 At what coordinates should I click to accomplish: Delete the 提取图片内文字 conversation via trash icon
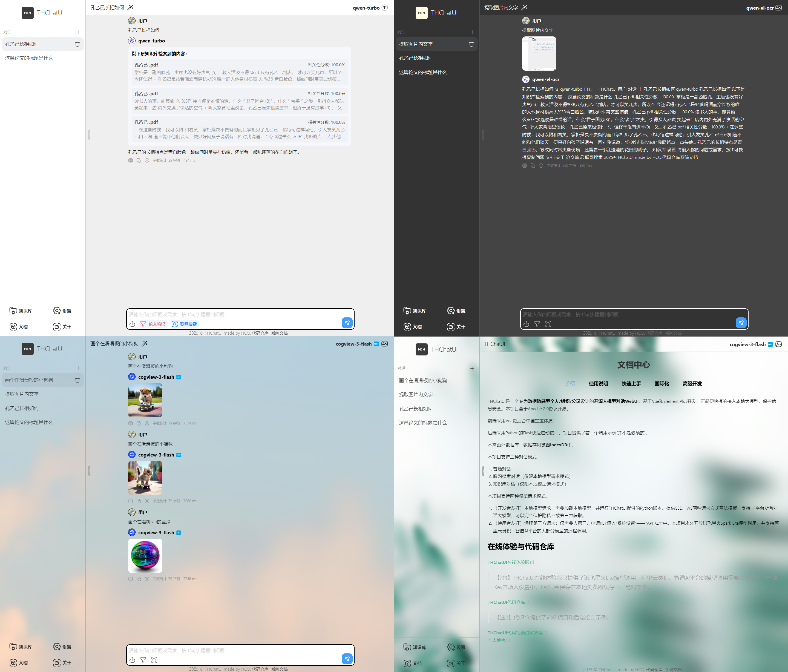pos(471,44)
